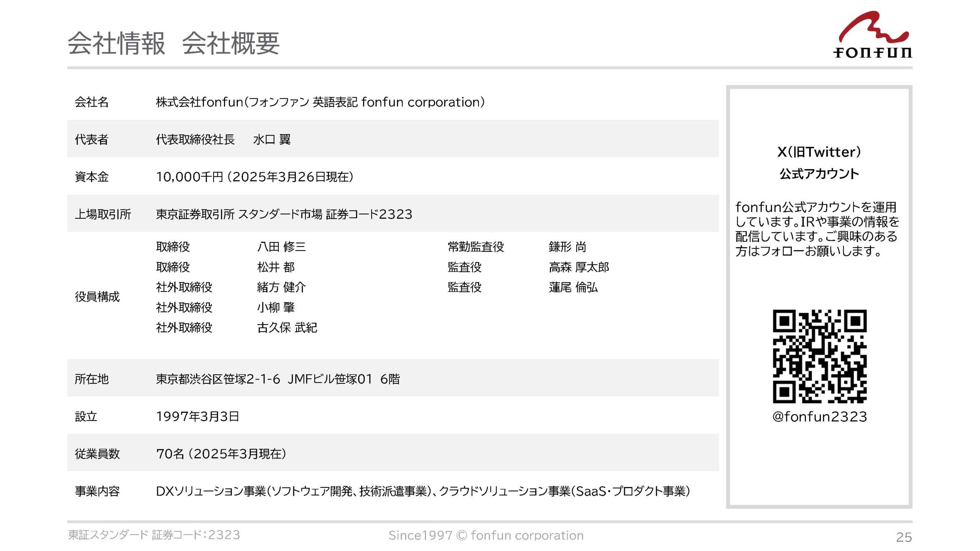Click the footer Since1997 copyright text
Screen dimensions: 980x551
pyautogui.click(x=486, y=535)
